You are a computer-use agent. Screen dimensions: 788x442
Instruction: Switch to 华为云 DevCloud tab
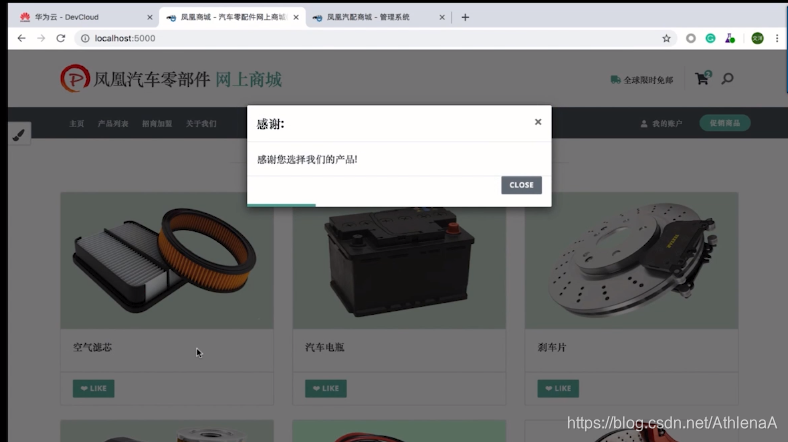click(x=83, y=17)
